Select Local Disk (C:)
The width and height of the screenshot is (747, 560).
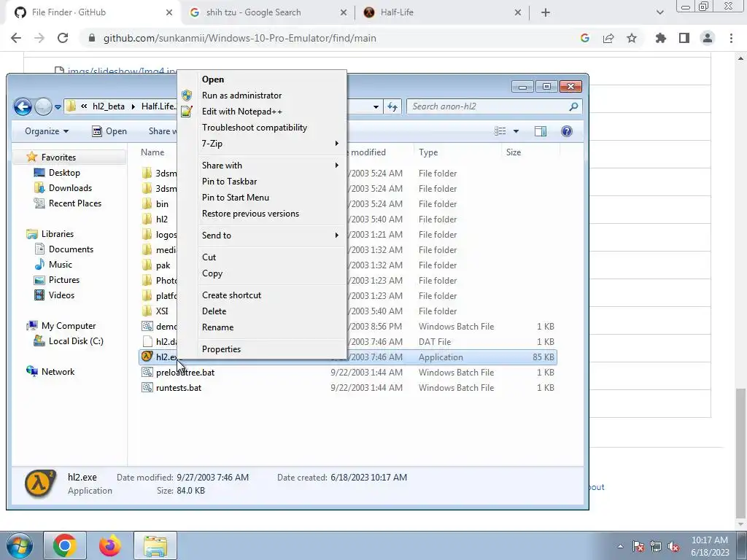tap(69, 341)
